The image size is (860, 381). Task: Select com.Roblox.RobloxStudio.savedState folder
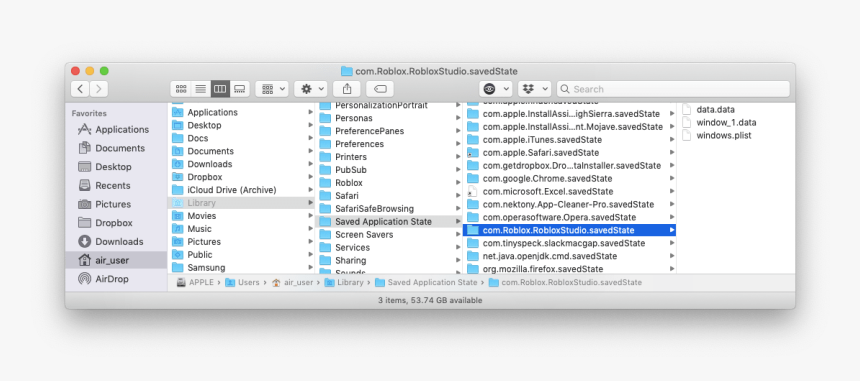[x=569, y=230]
